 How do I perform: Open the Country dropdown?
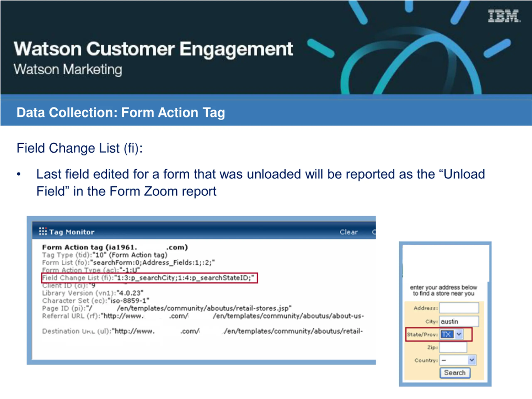tap(458, 360)
